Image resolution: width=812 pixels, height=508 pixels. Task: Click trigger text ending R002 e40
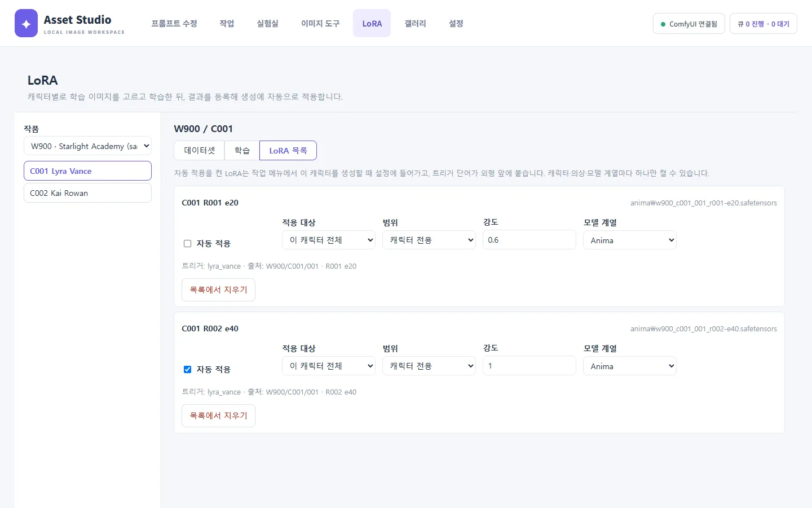pyautogui.click(x=269, y=392)
